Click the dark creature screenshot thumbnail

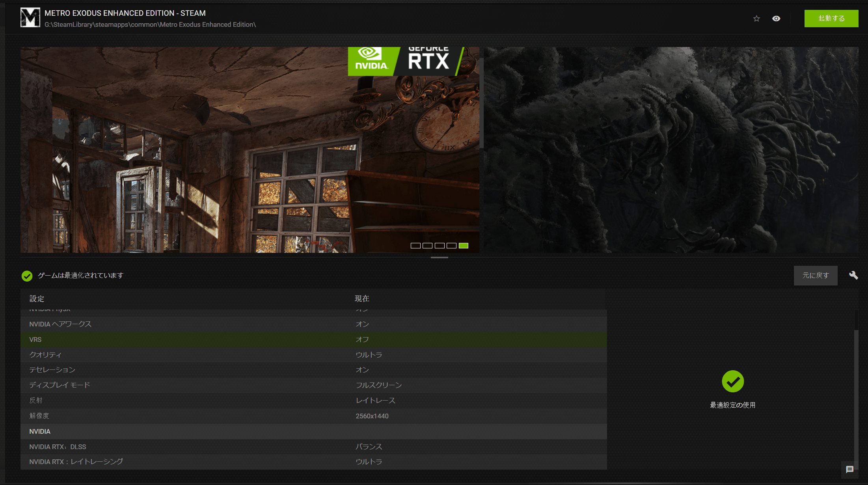tap(671, 150)
